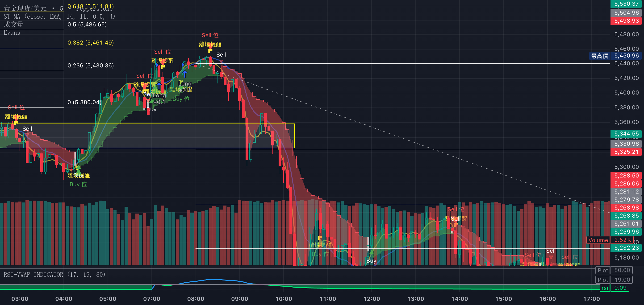Click the green 5,344.55 price label
This screenshot has height=305, width=644.
(x=626, y=134)
